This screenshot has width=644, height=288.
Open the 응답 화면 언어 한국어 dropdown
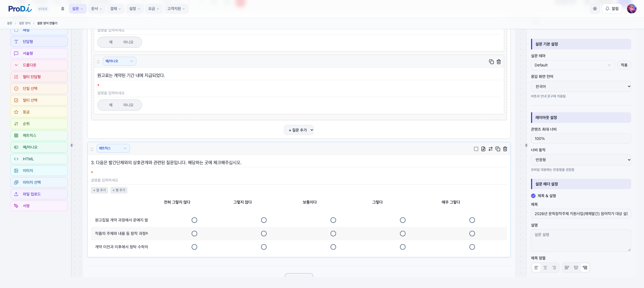point(581,87)
